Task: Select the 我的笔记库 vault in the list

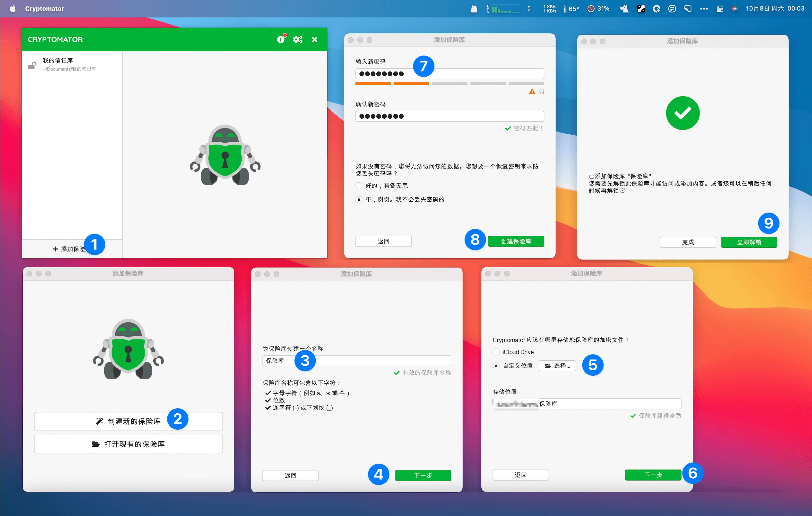Action: click(x=72, y=64)
